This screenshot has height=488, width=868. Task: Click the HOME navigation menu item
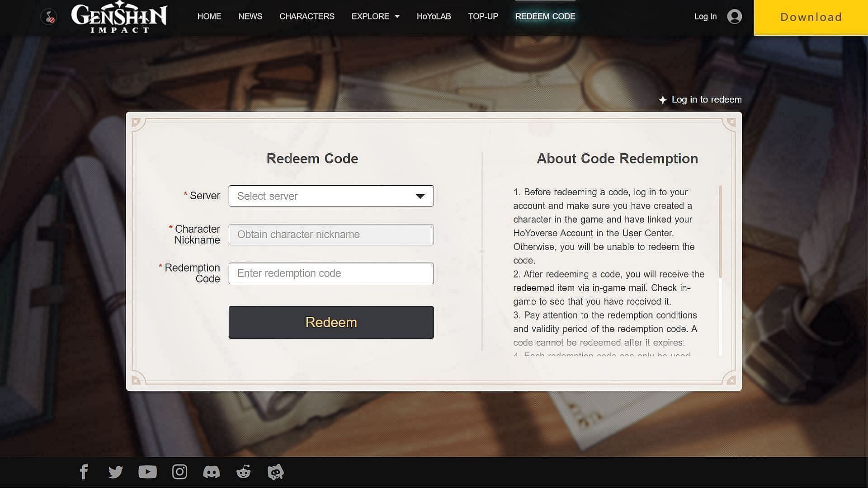point(209,16)
